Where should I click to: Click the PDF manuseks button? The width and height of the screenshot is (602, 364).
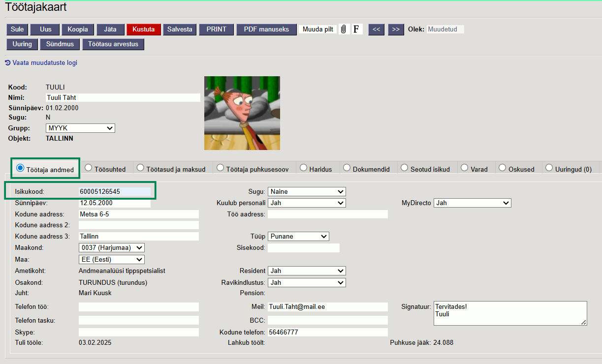point(266,30)
